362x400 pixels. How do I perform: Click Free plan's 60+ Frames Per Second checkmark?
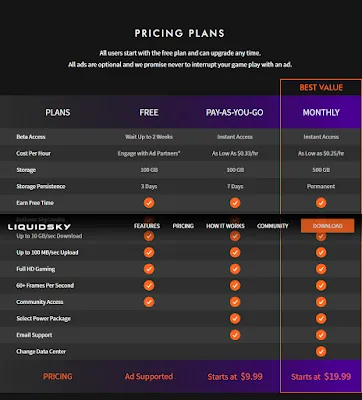[149, 285]
